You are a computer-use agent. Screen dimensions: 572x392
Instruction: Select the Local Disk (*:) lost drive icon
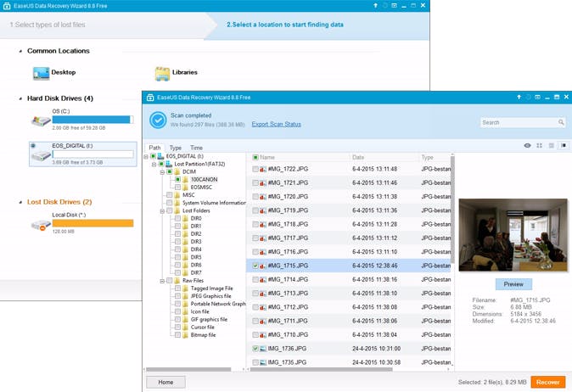point(41,226)
